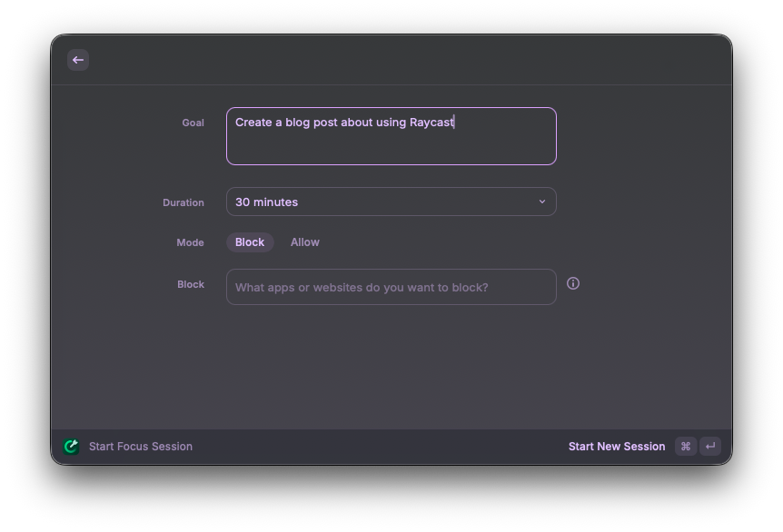Image resolution: width=783 pixels, height=532 pixels.
Task: Click the Start Focus Session title
Action: [141, 447]
